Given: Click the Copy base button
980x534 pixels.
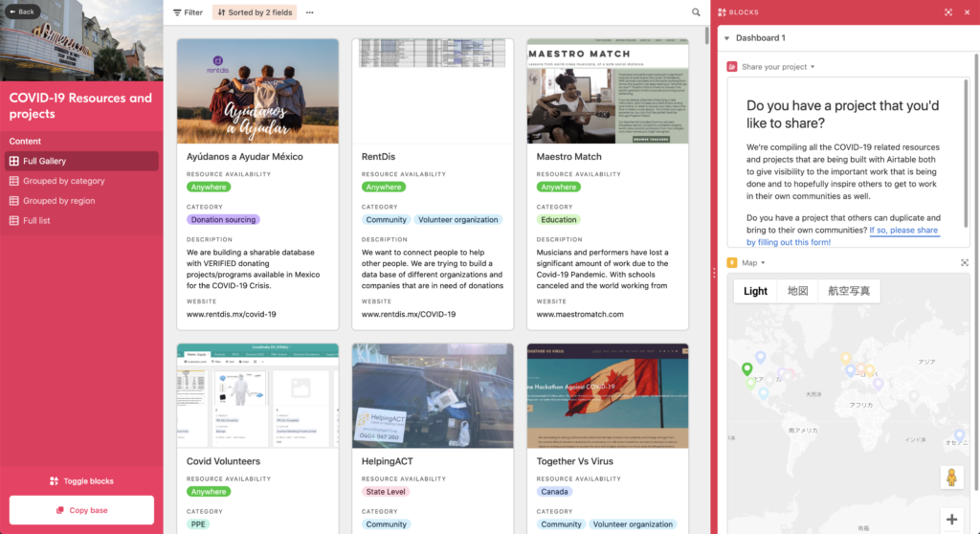Looking at the screenshot, I should click(81, 510).
